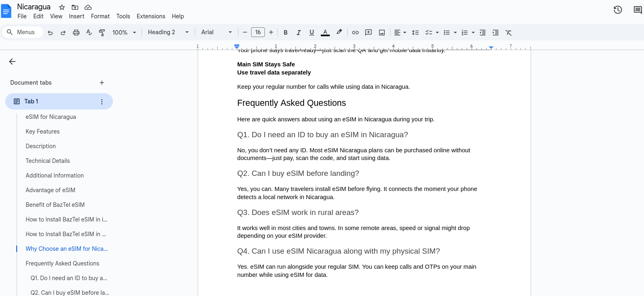The image size is (644, 296).
Task: Click the Undo icon in toolbar
Action: [x=50, y=33]
